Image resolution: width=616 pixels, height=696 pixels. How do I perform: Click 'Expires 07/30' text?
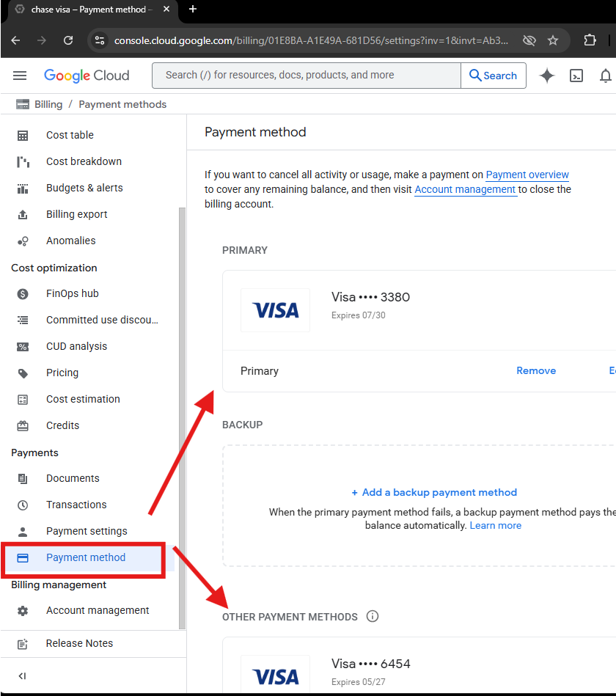tap(358, 315)
